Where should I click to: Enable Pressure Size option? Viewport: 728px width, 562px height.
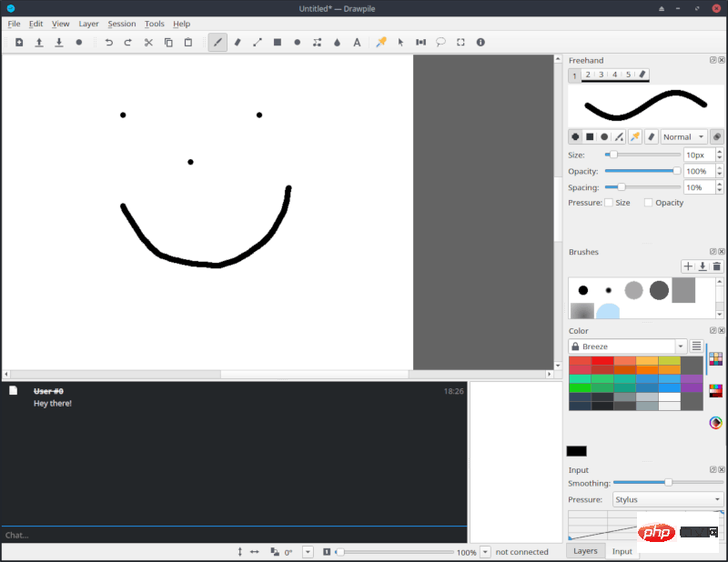tap(608, 203)
